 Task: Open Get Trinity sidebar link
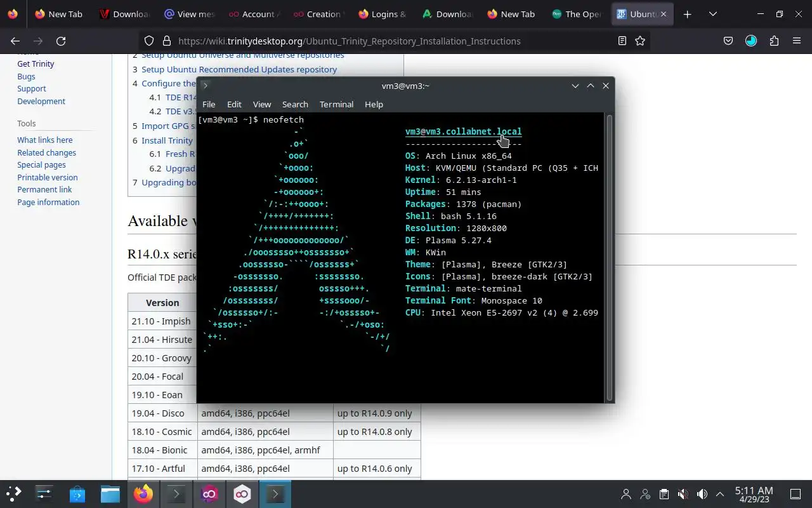[x=36, y=63]
